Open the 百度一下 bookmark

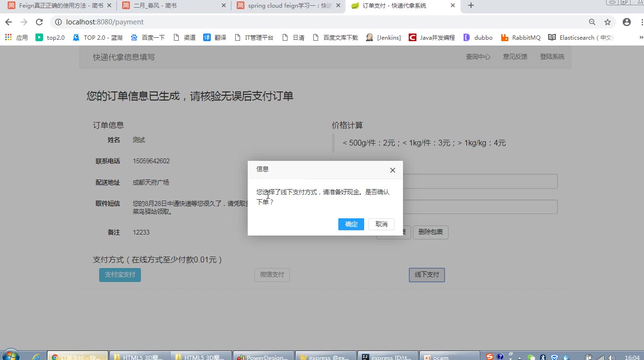point(148,37)
